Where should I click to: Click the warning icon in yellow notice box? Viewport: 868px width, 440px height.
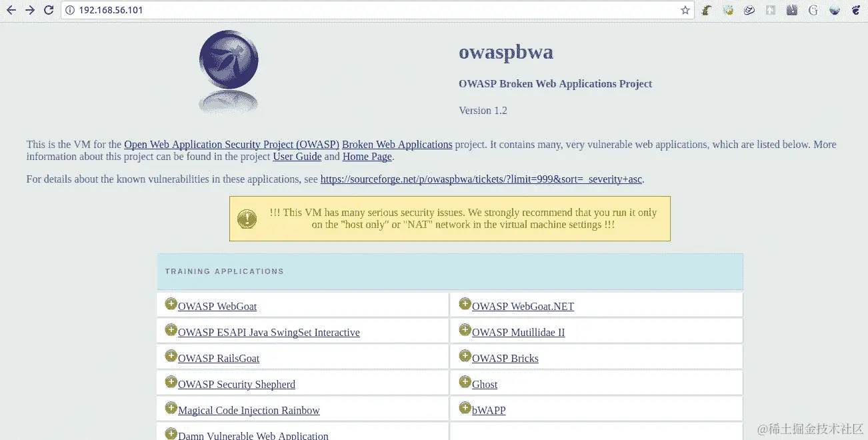pos(247,219)
